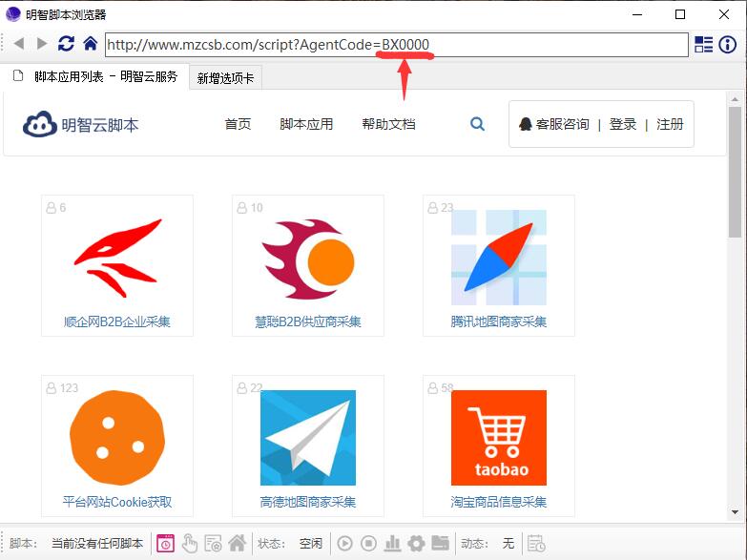Click the search magnifier icon

477,124
